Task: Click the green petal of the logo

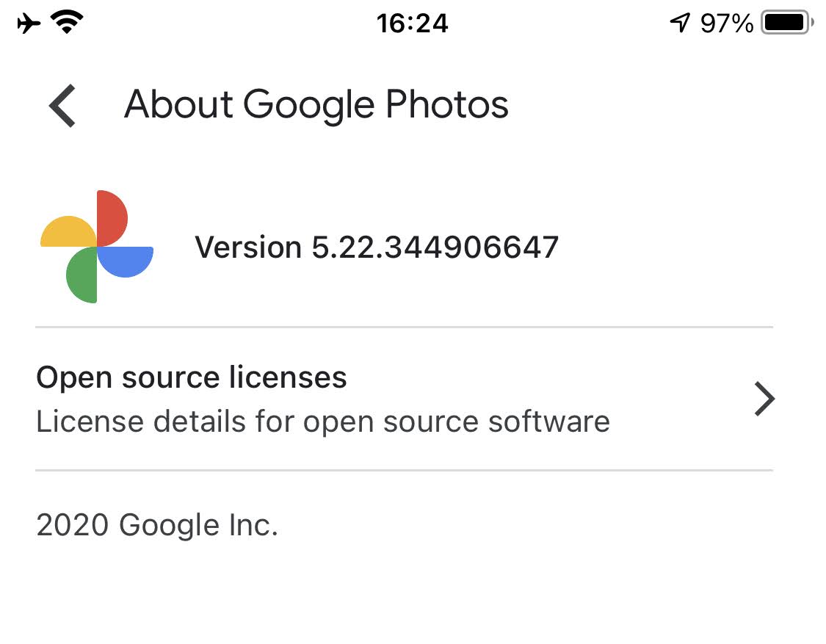Action: point(81,275)
